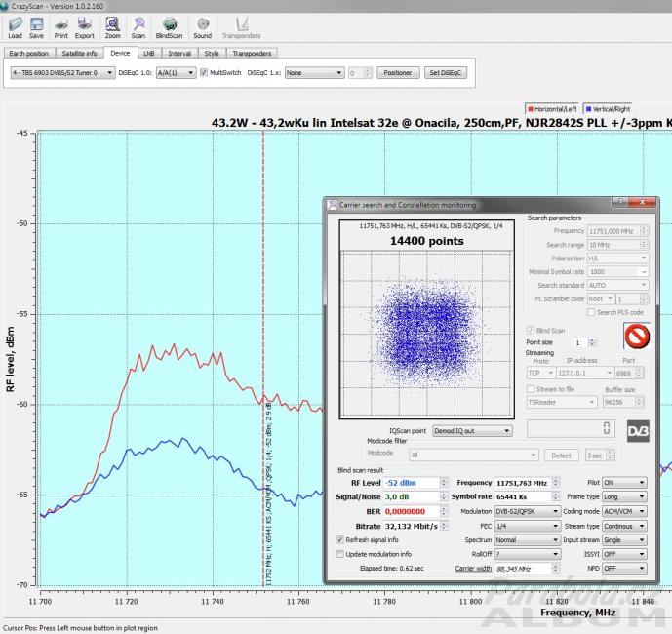
Task: Click the blind scan Frequency value field
Action: (x=523, y=483)
